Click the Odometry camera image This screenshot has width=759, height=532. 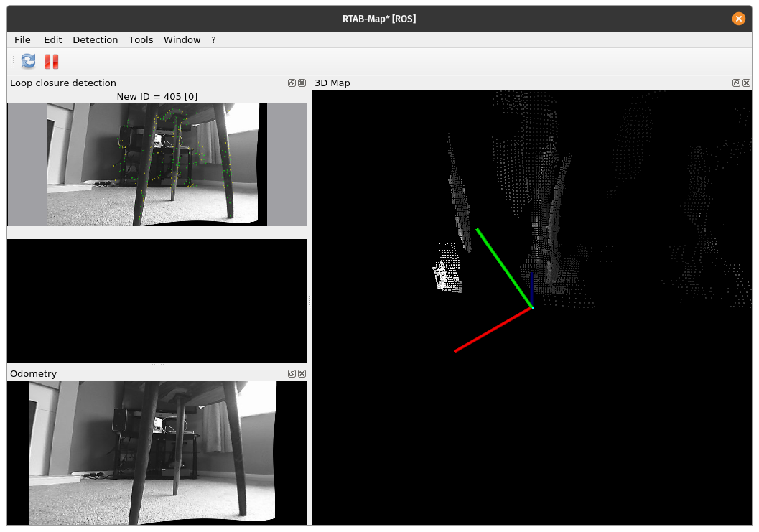152,452
